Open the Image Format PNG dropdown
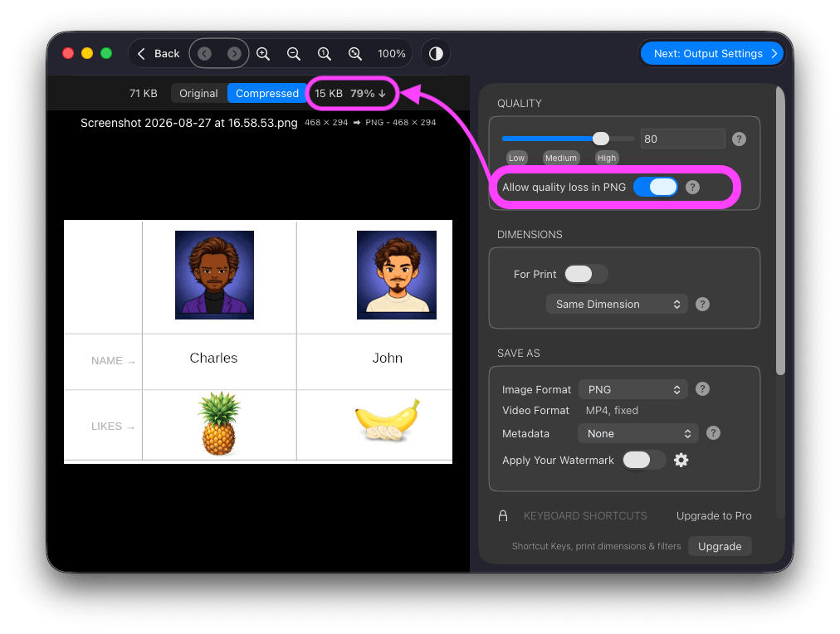This screenshot has width=840, height=634. coord(633,389)
